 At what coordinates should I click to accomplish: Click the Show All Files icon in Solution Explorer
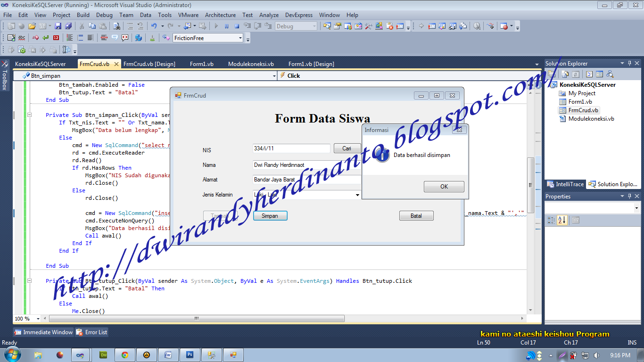pyautogui.click(x=564, y=74)
